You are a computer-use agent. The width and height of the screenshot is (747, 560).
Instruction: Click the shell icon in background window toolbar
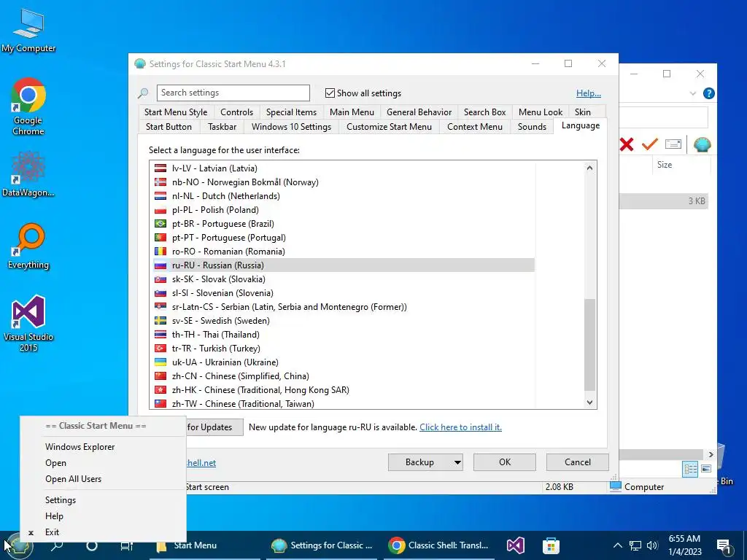coord(702,144)
